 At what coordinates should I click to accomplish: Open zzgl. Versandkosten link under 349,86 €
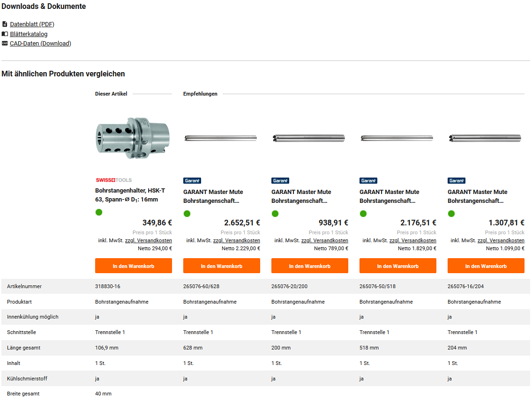click(149, 240)
